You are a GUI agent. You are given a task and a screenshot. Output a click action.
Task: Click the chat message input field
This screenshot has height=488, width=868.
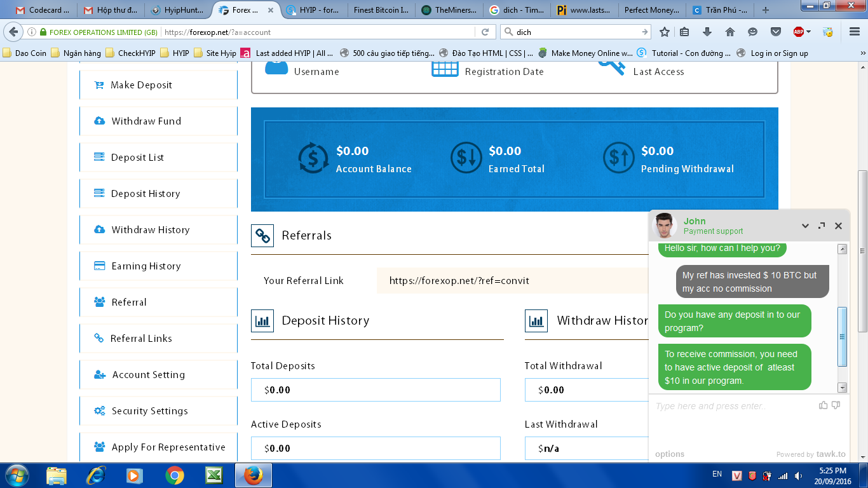tap(734, 406)
